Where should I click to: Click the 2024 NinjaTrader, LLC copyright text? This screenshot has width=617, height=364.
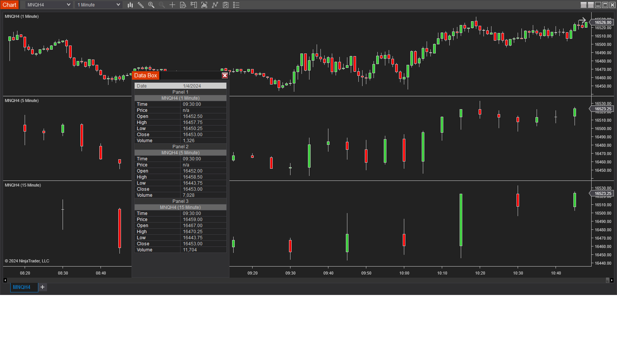[27, 261]
